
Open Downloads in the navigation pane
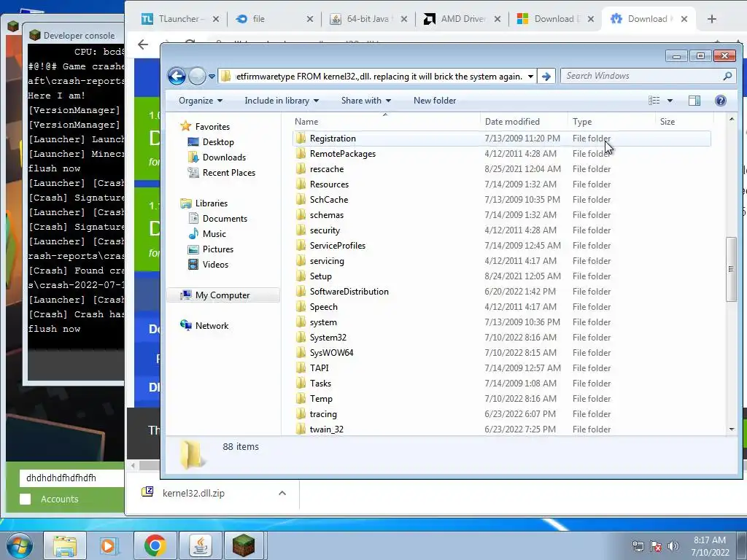coord(217,157)
